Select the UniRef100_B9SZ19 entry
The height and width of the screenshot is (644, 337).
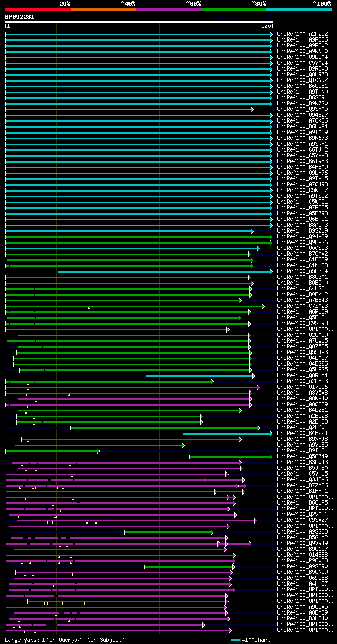(x=302, y=231)
